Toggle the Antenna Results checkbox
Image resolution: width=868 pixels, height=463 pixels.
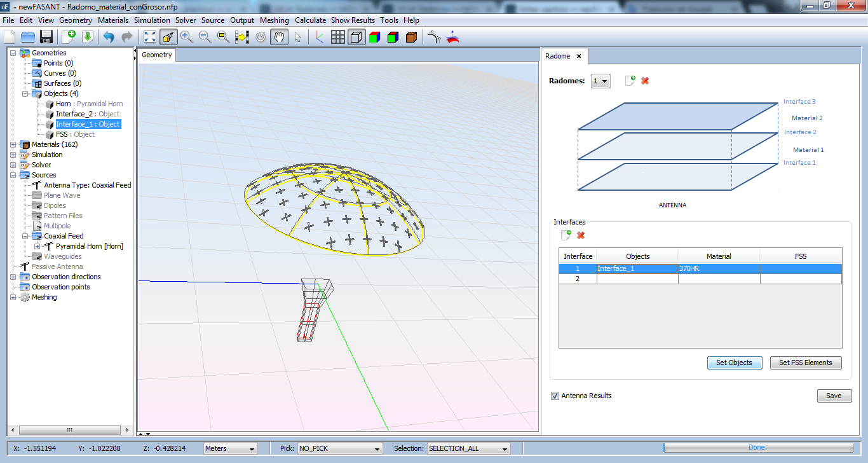pyautogui.click(x=555, y=396)
